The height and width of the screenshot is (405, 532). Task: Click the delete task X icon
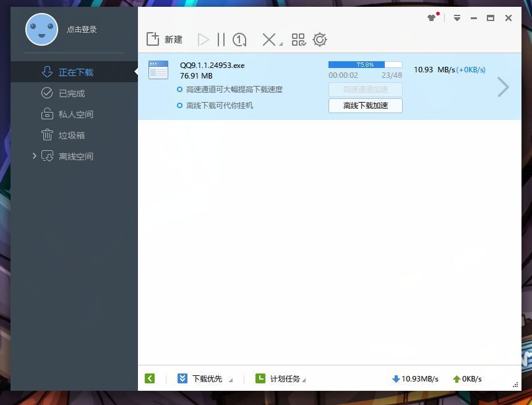(x=269, y=40)
